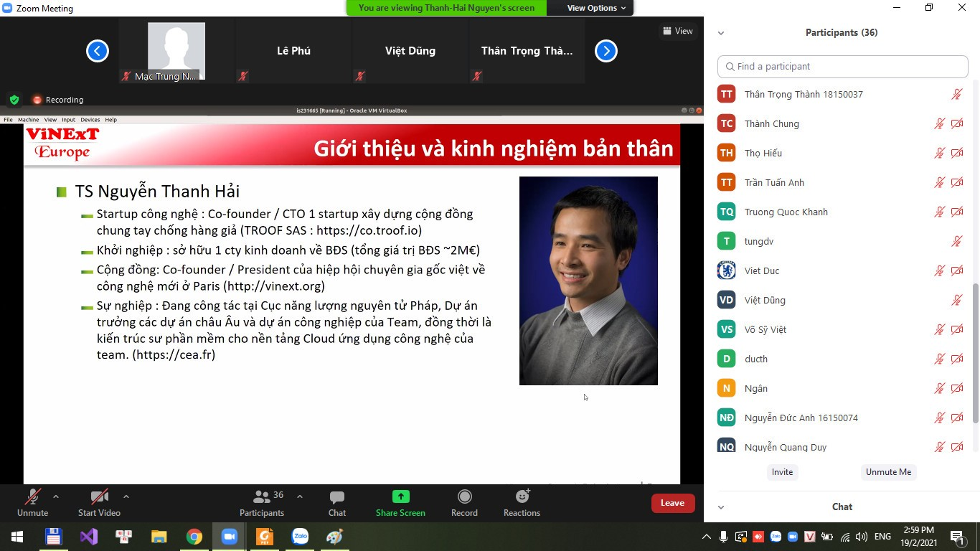
Task: Click the Share Screen icon
Action: click(x=400, y=497)
